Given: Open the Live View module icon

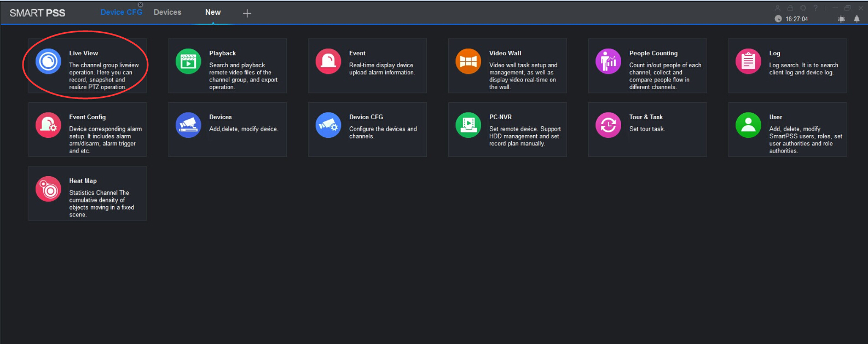Looking at the screenshot, I should coord(48,61).
